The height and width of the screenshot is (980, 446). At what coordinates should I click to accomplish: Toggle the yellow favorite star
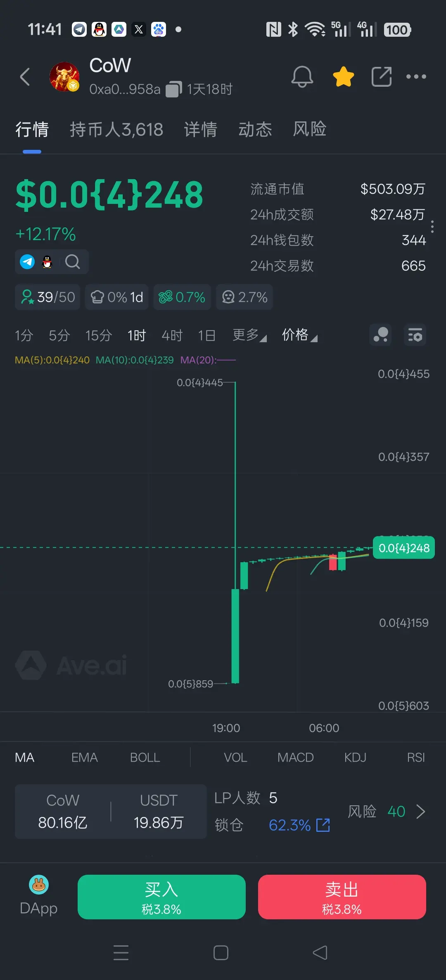tap(343, 77)
